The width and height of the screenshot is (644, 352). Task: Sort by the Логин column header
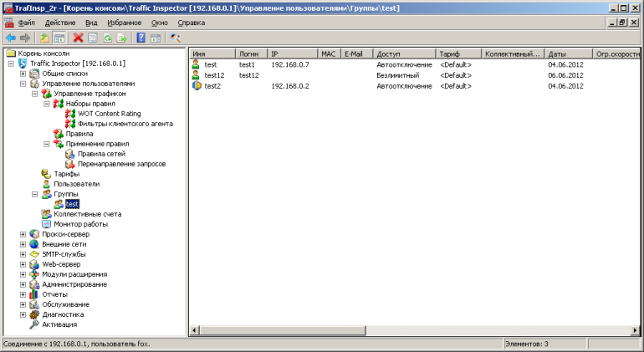252,54
